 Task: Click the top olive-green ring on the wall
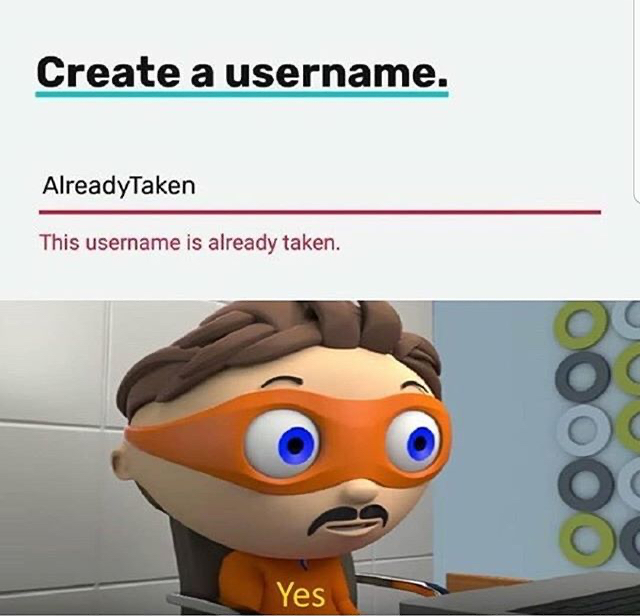coord(581,326)
